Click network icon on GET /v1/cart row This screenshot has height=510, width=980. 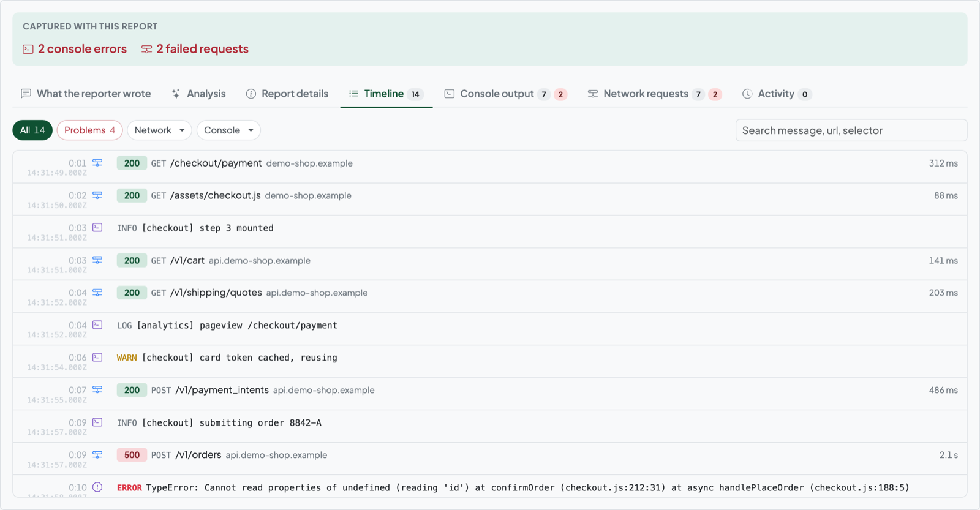(x=97, y=260)
